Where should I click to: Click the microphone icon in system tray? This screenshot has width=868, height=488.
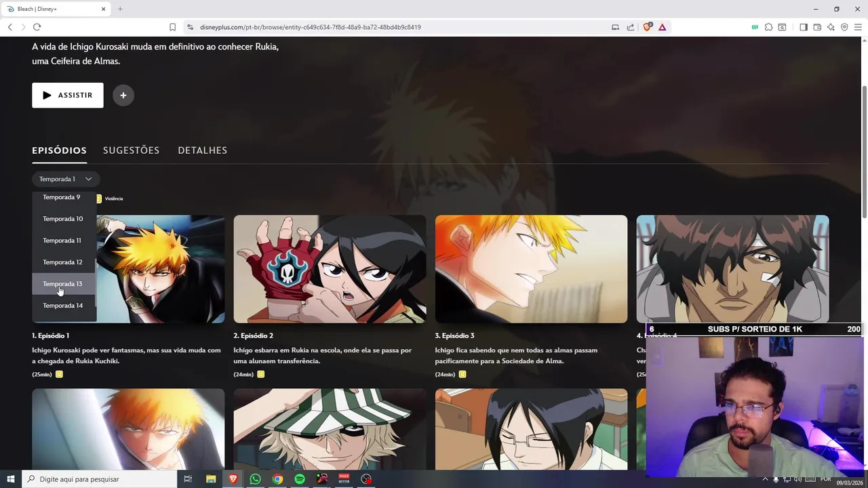pos(776,480)
